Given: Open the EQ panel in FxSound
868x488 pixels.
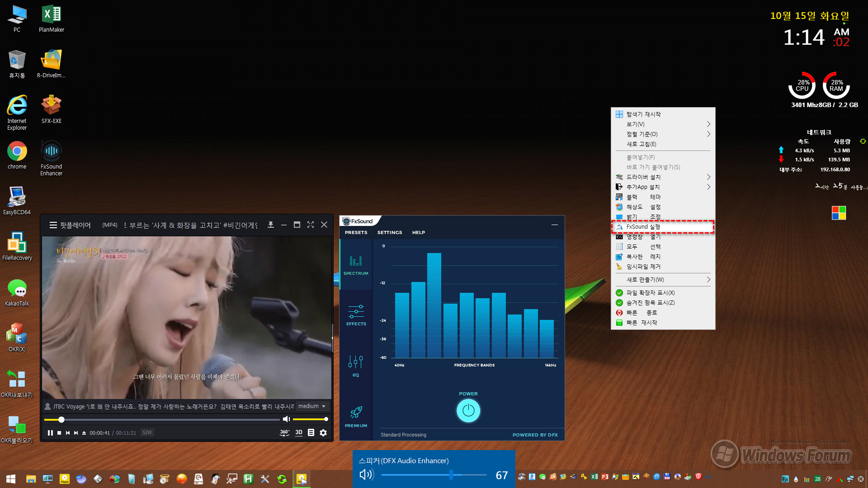Looking at the screenshot, I should tap(356, 366).
